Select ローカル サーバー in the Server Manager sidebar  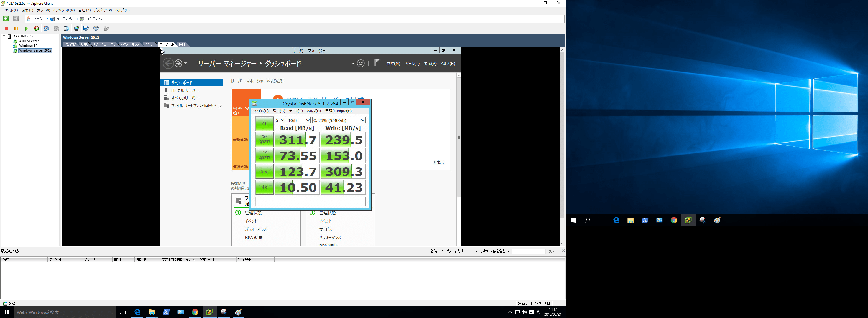tap(185, 90)
